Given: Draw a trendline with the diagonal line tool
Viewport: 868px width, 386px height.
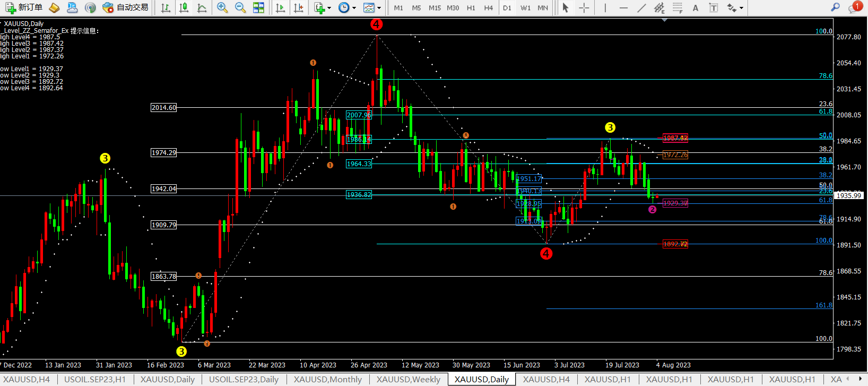Looking at the screenshot, I should pyautogui.click(x=641, y=7).
